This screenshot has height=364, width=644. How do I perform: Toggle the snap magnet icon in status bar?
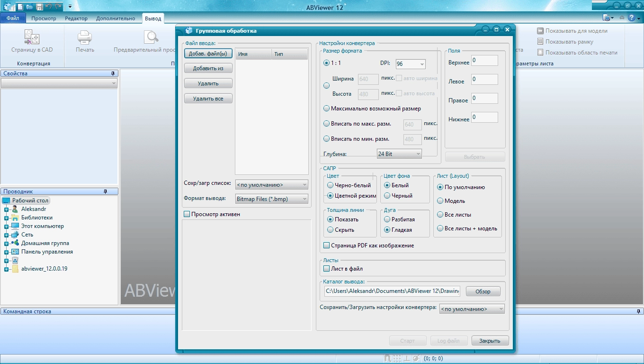point(387,359)
